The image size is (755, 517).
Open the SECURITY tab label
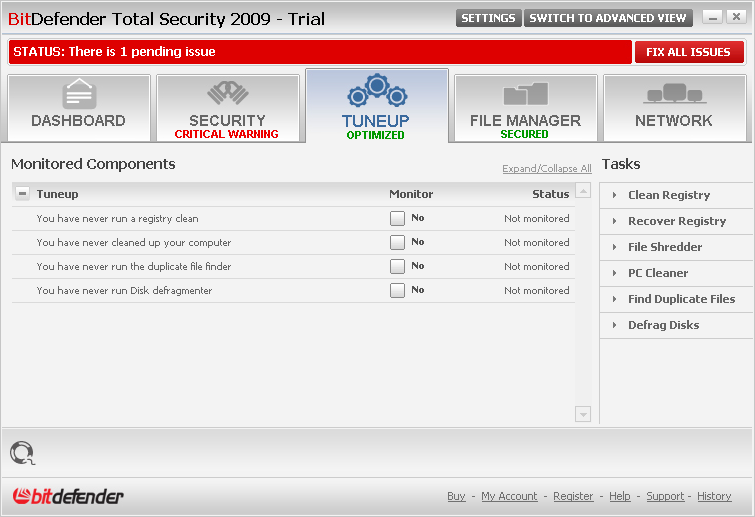227,120
